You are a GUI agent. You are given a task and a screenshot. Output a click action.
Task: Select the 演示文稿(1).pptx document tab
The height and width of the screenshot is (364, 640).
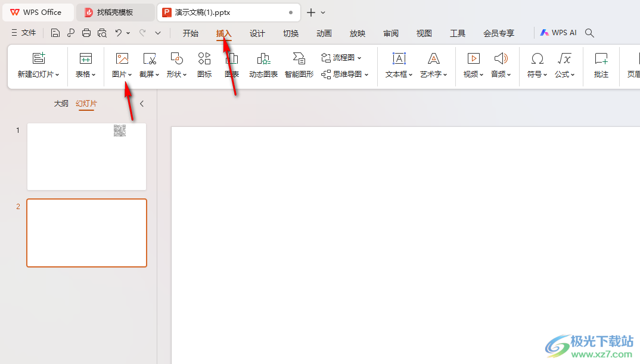pos(229,13)
